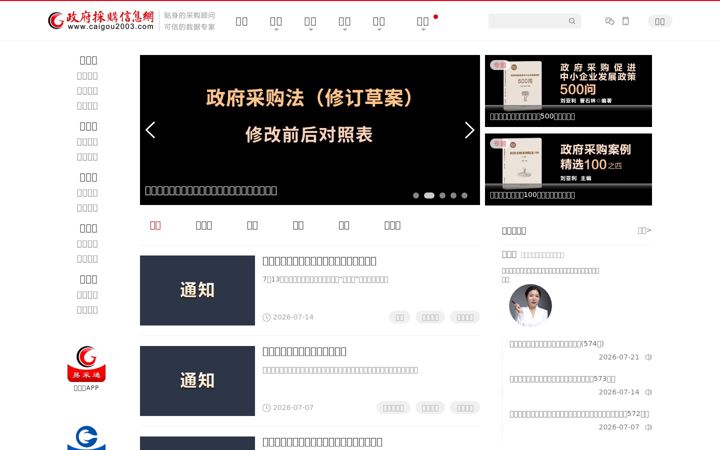Open the 政府采购案例精选100 book banner
720x450 pixels.
click(568, 169)
